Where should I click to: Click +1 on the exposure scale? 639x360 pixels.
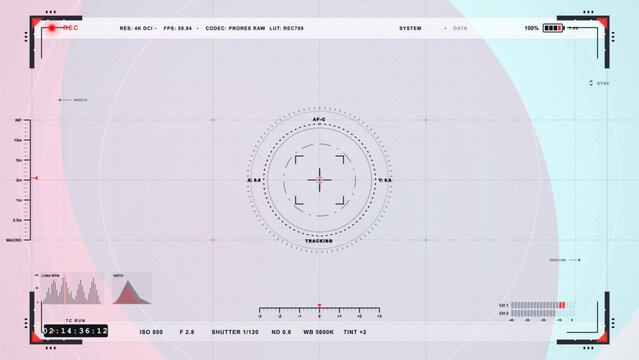(339, 316)
